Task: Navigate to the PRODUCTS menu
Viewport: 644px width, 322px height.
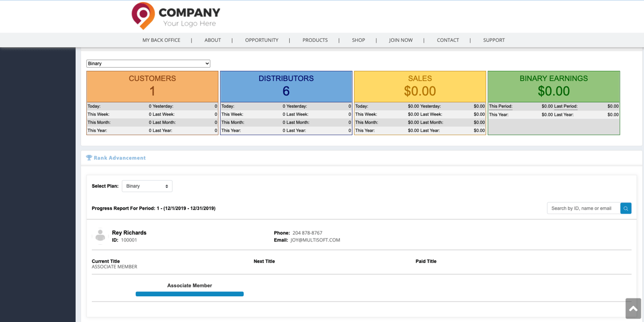Action: tap(314, 40)
